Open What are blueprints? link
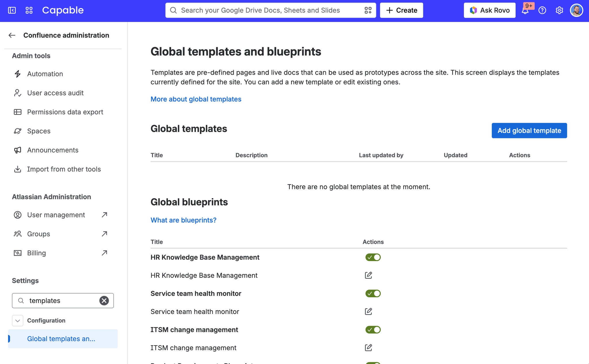 [183, 220]
